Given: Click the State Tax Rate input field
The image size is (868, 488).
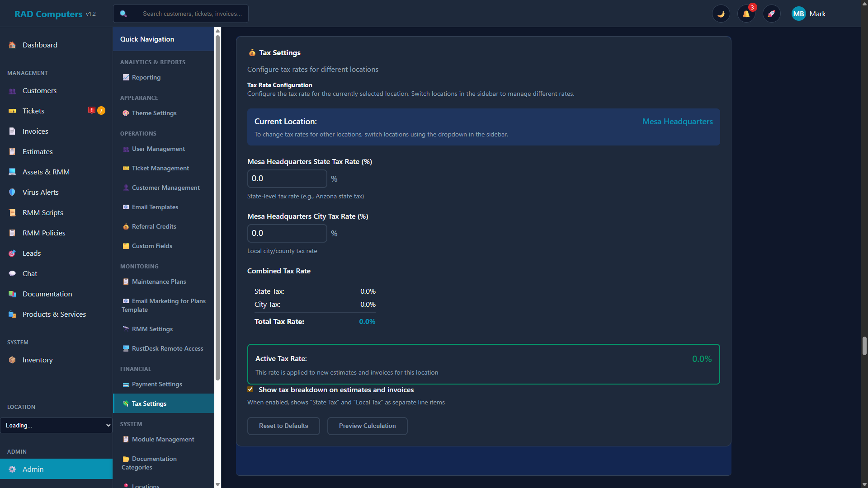Looking at the screenshot, I should (287, 178).
